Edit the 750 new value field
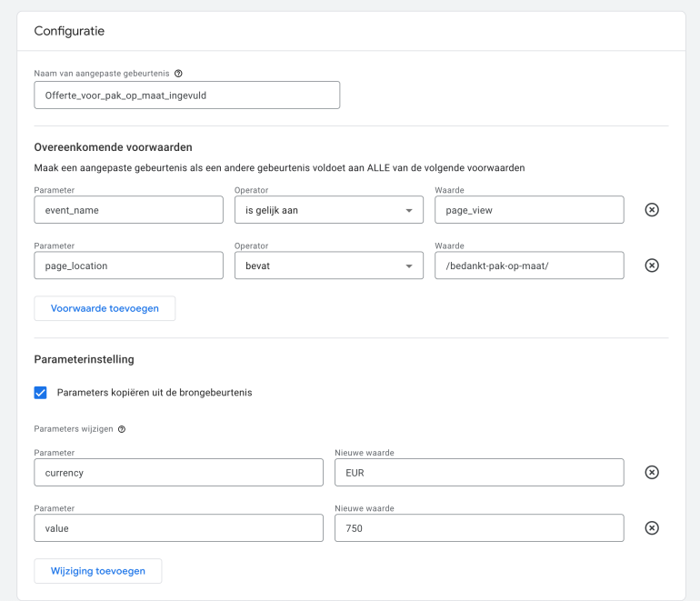This screenshot has width=700, height=601. pos(479,528)
